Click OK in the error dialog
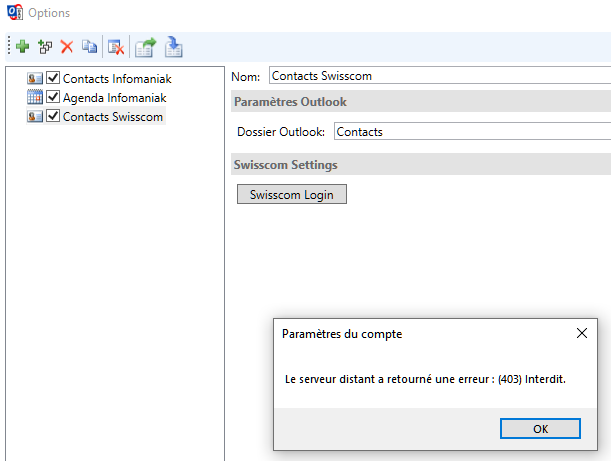This screenshot has height=461, width=611. (540, 428)
